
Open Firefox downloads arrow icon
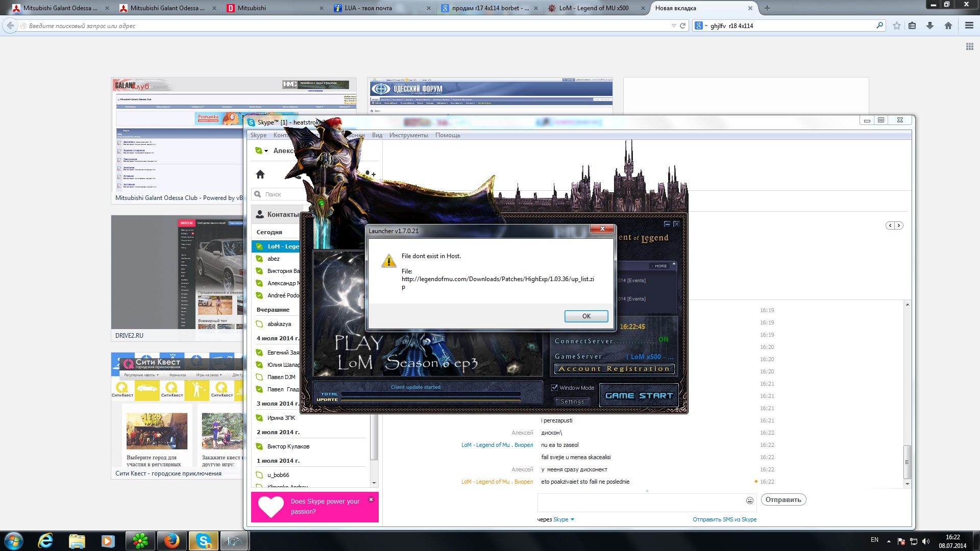(930, 26)
